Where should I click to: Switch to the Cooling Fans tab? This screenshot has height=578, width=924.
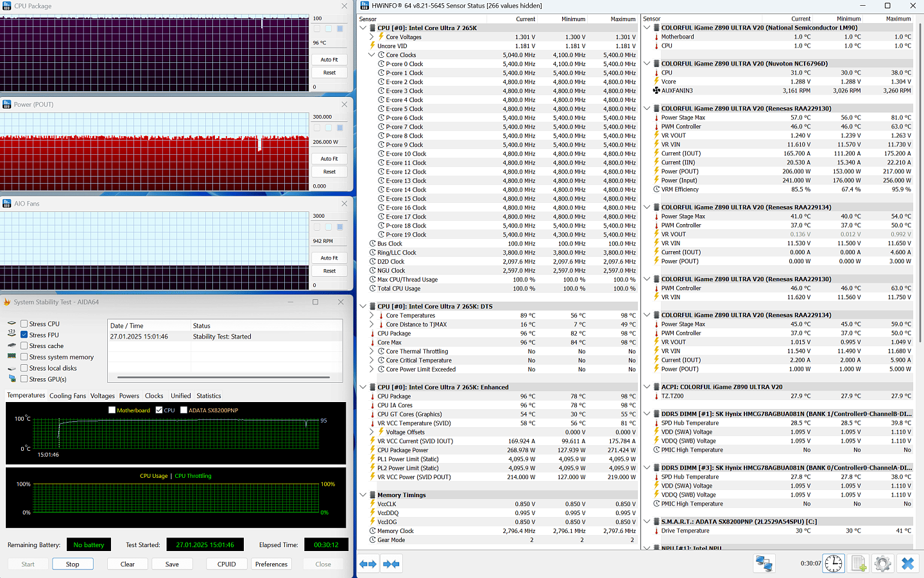pos(67,396)
